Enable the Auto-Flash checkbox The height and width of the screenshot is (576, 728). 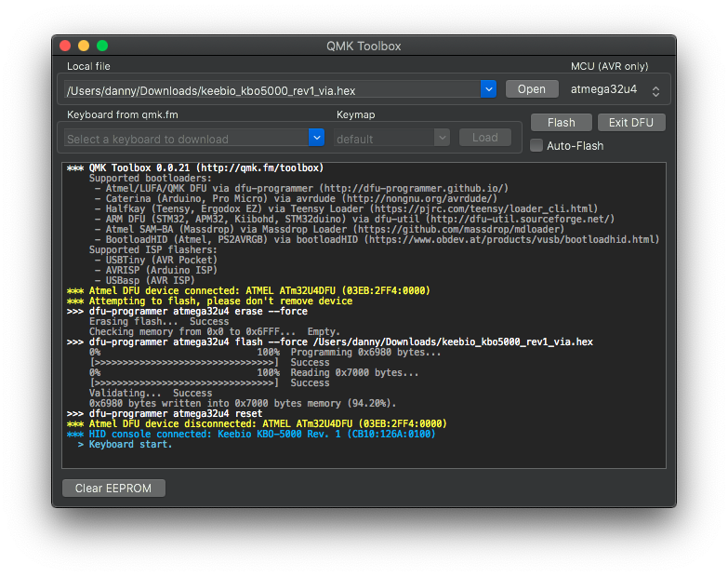[536, 145]
